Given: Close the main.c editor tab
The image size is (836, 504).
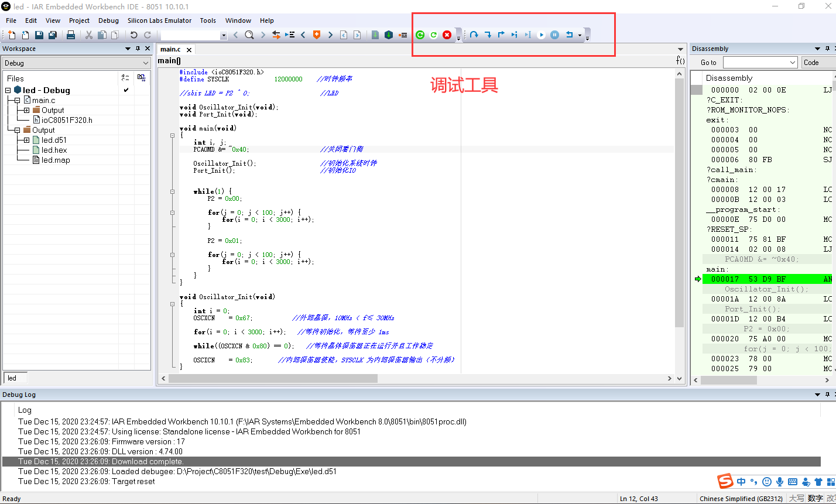Looking at the screenshot, I should 189,50.
